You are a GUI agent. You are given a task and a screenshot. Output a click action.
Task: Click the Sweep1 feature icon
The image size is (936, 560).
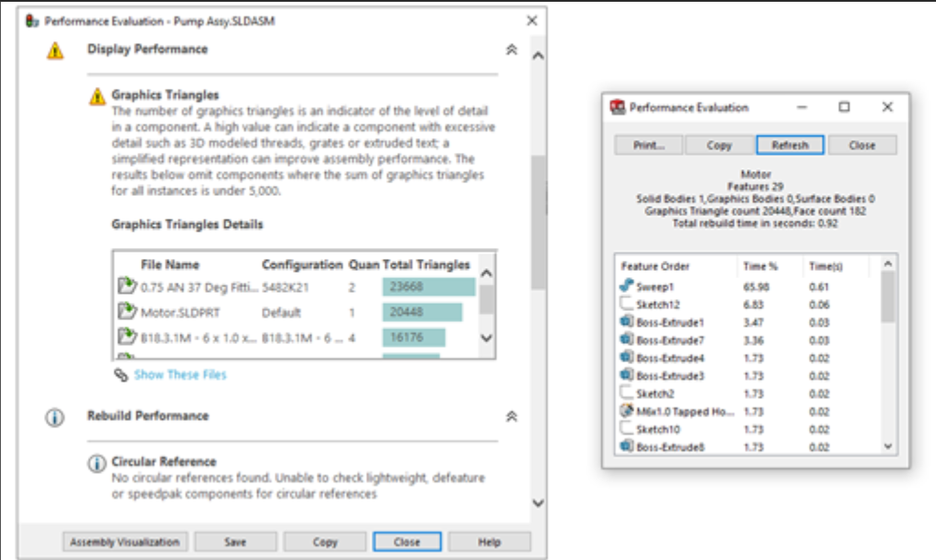click(626, 285)
